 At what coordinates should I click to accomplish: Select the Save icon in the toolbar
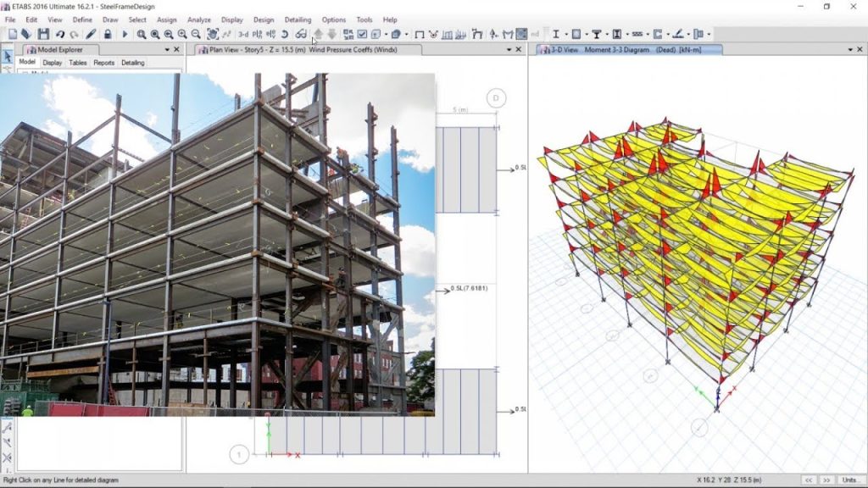(43, 32)
